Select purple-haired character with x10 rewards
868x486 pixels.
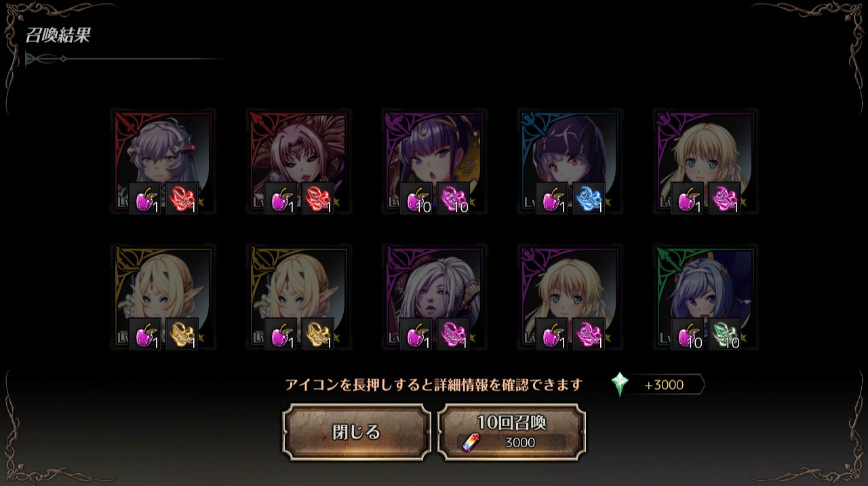(x=434, y=162)
